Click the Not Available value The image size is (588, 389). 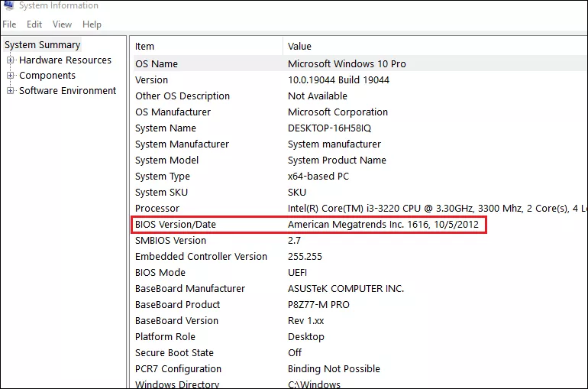(317, 96)
